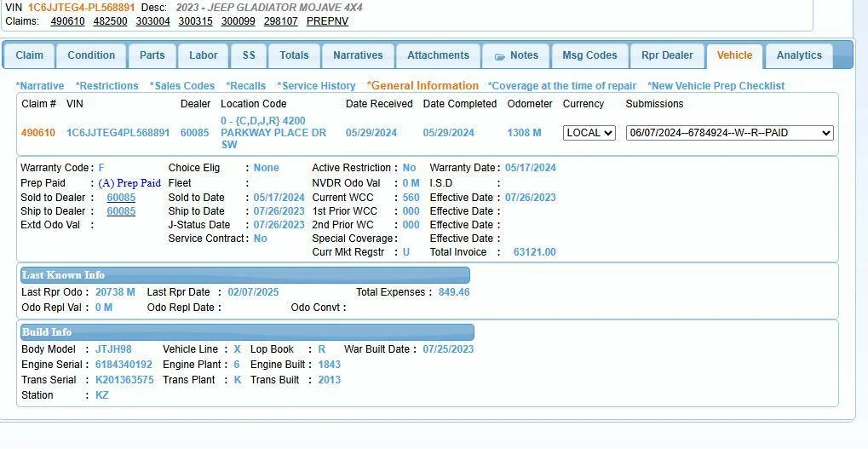This screenshot has width=868, height=449.
Task: Click Ship to Dealer 60085 link
Action: click(x=121, y=211)
